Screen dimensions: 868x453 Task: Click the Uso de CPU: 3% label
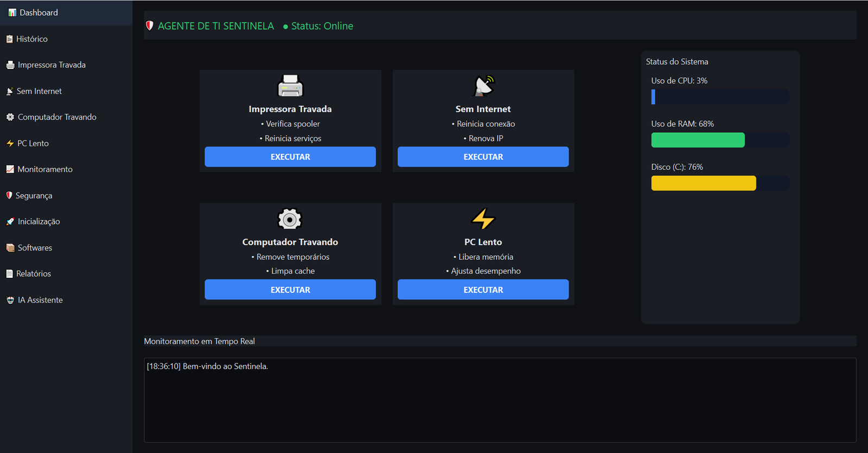pos(679,81)
